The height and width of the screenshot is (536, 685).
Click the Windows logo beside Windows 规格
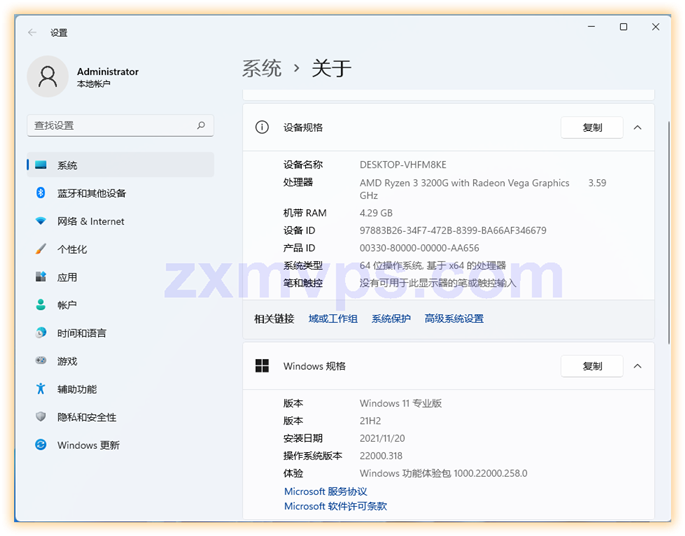(262, 366)
